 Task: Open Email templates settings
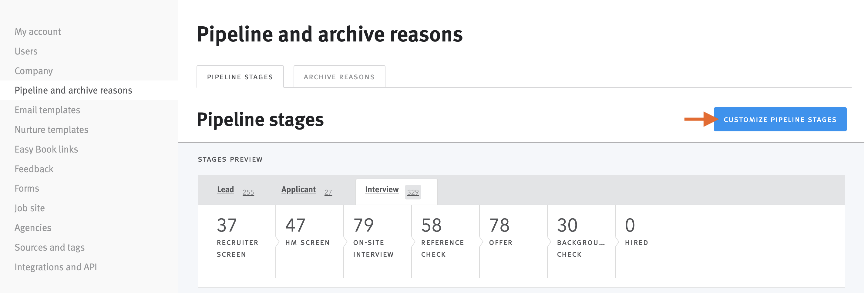[x=47, y=110]
